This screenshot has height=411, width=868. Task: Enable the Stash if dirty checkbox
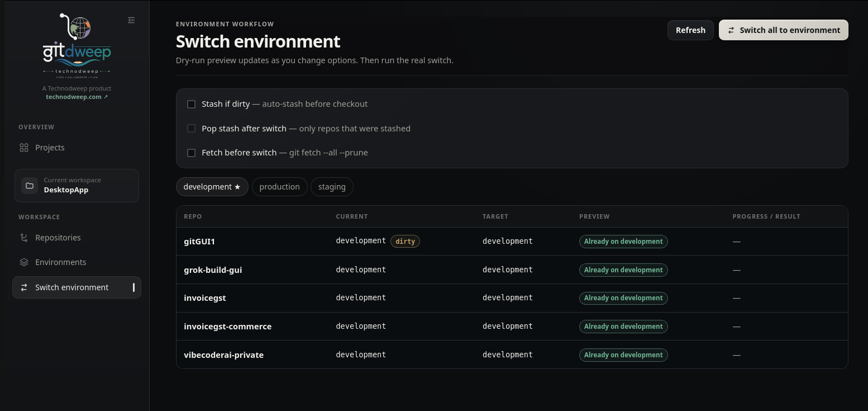point(191,104)
